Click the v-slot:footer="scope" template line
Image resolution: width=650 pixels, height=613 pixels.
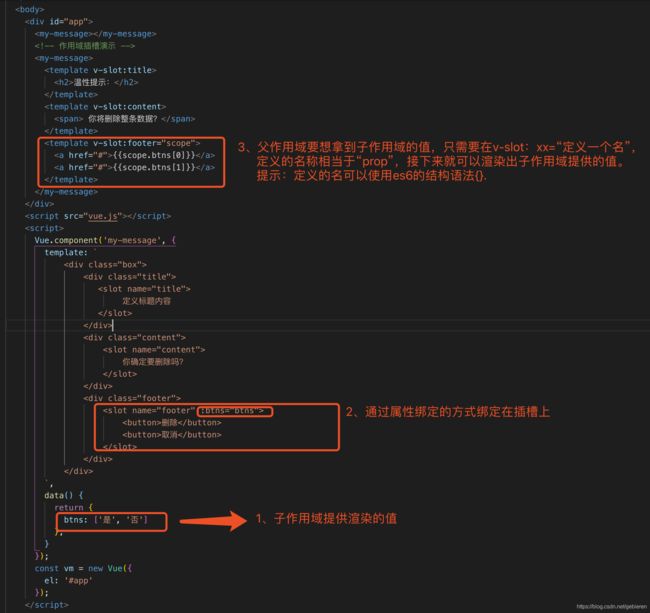(x=122, y=143)
